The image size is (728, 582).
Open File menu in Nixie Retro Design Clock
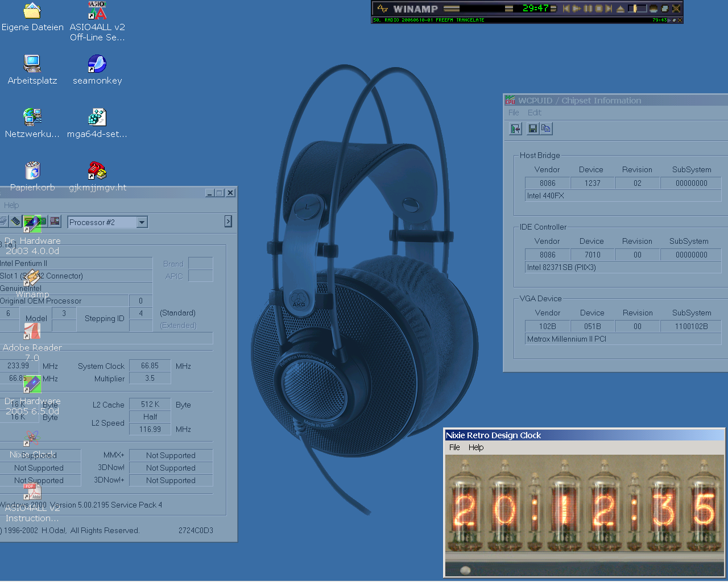(454, 447)
